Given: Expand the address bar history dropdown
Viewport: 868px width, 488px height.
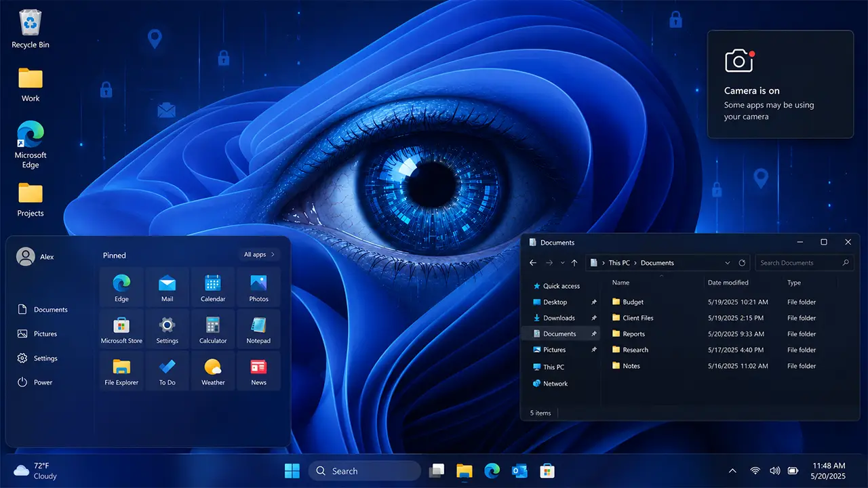Looking at the screenshot, I should click(x=728, y=263).
